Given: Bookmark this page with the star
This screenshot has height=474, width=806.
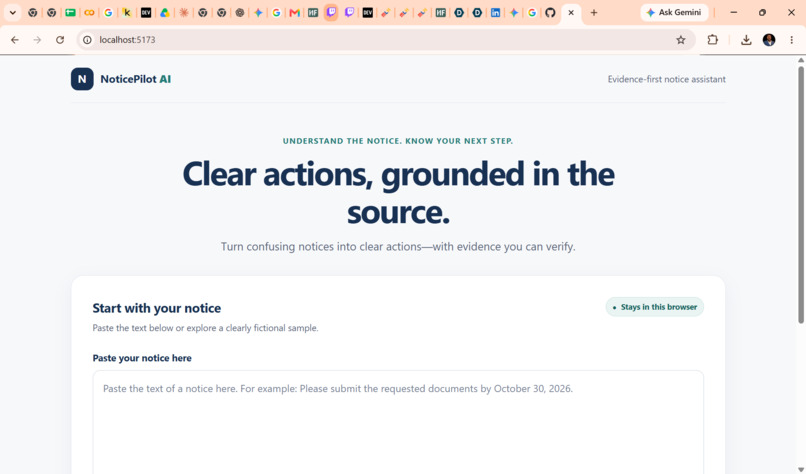Looking at the screenshot, I should point(681,40).
